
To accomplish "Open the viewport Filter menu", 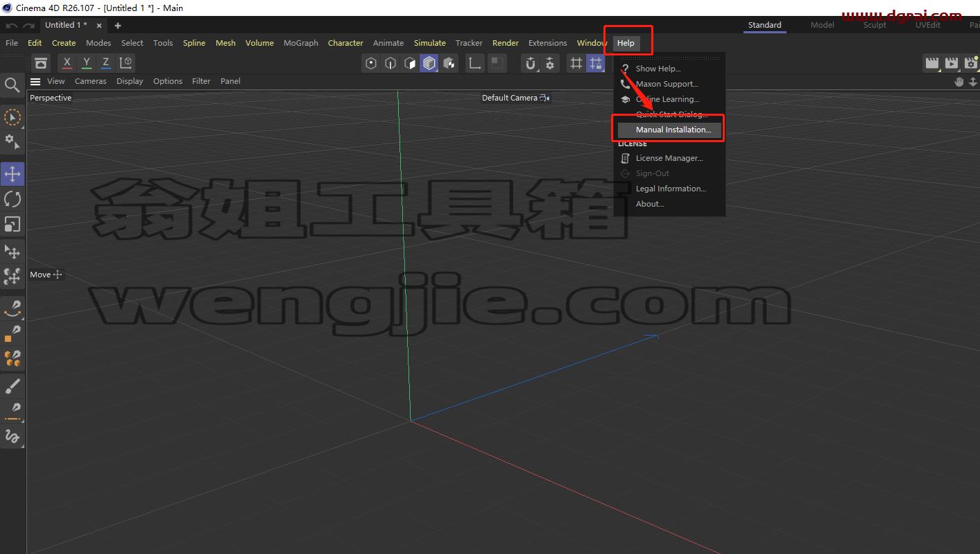I will pos(201,81).
